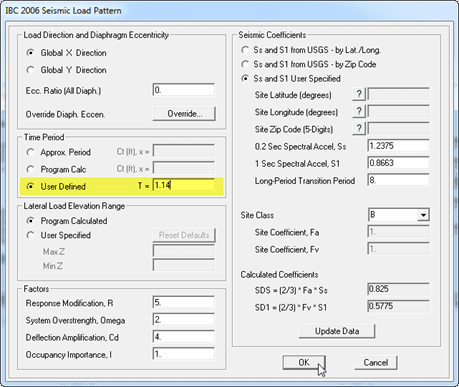Click the Site Coefficient Fa field
The image size is (459, 387).
click(x=398, y=232)
